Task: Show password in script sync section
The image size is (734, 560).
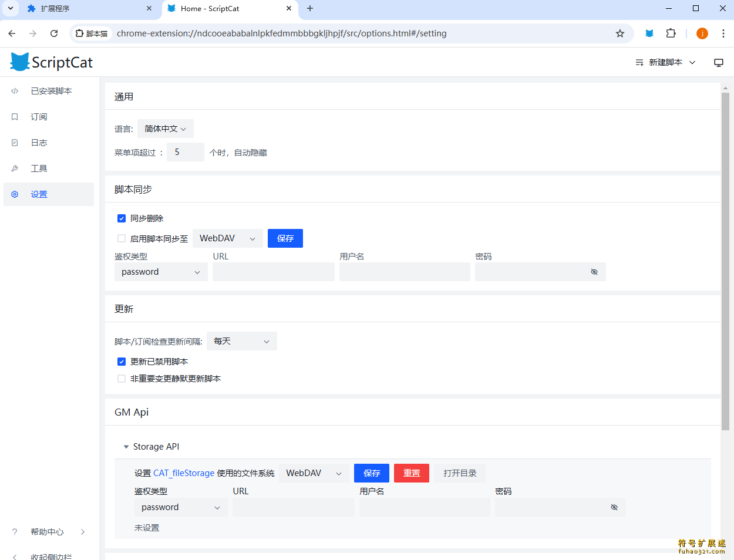Action: pyautogui.click(x=594, y=272)
